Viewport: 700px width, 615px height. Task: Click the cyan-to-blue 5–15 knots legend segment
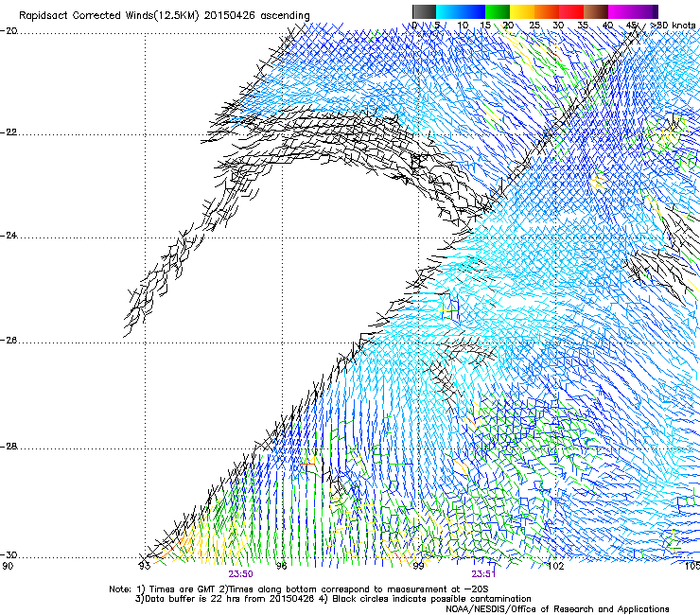pos(461,11)
